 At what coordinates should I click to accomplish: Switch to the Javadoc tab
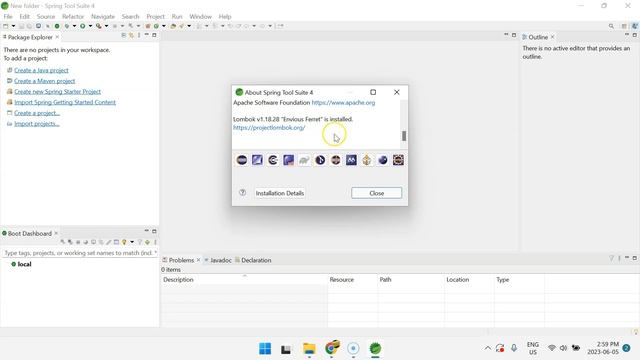[x=218, y=260]
